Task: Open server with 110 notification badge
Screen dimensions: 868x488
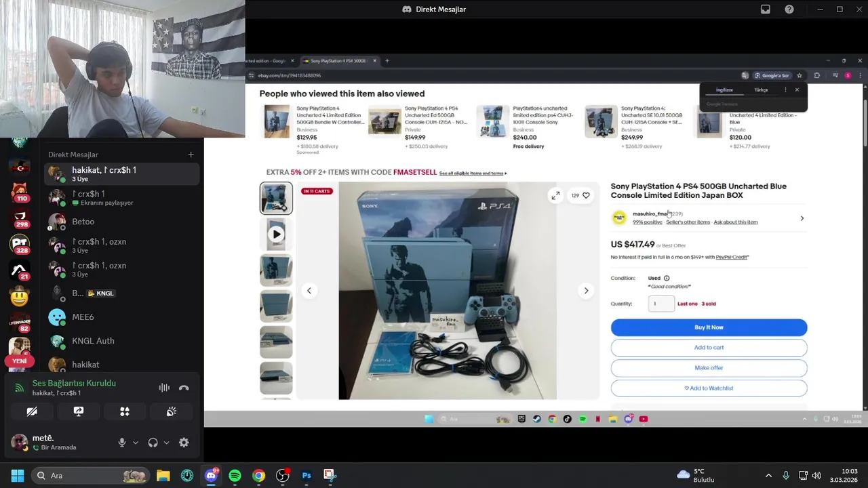Action: coord(20,192)
